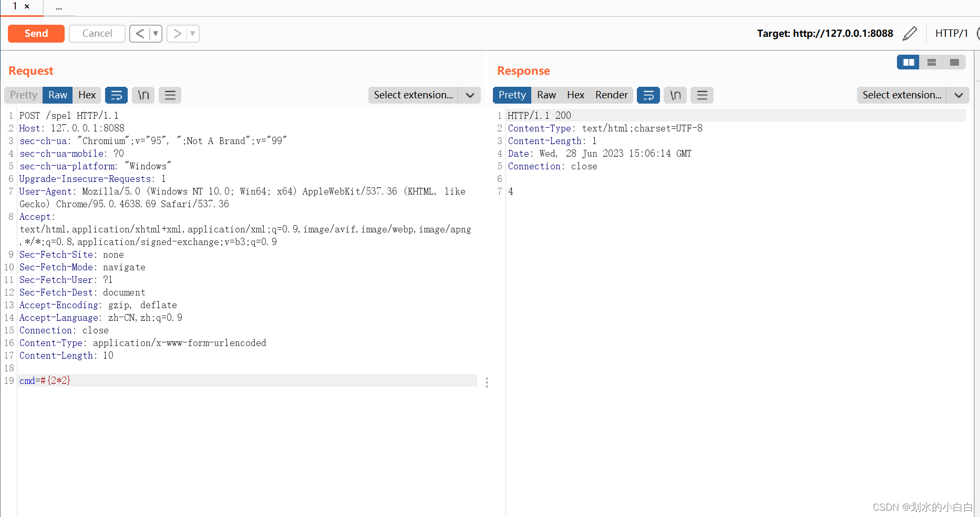This screenshot has width=980, height=517.
Task: Go back to previous request in history
Action: [140, 34]
